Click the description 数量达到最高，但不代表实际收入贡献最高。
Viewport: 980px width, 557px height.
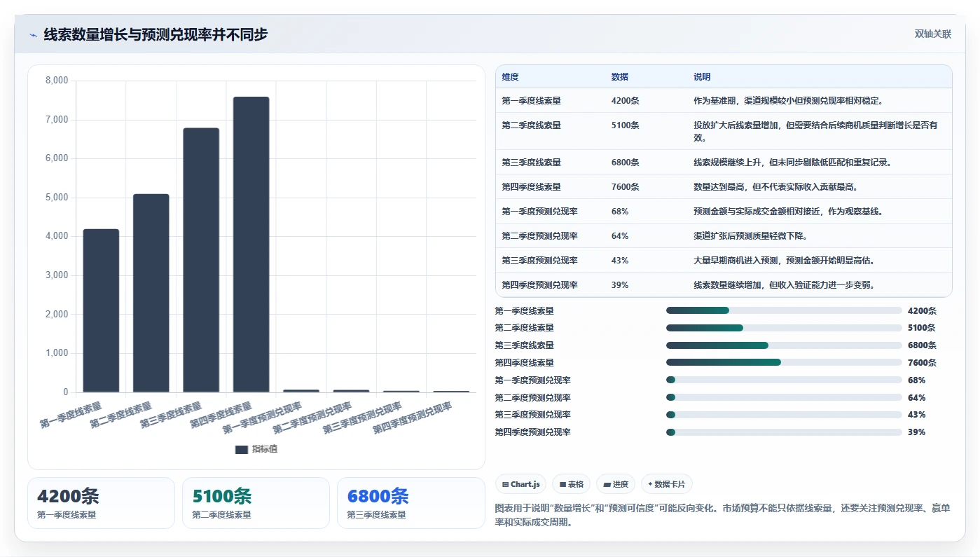tap(775, 187)
